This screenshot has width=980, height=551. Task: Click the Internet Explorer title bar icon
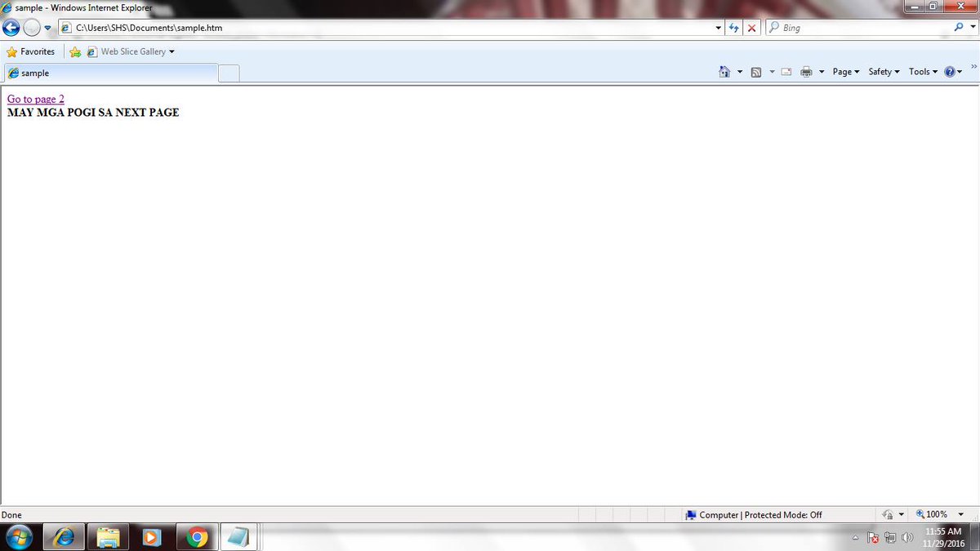tap(7, 7)
